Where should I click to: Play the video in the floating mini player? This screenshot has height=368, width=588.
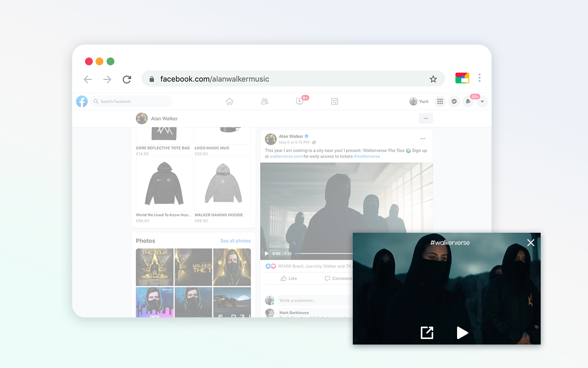(x=463, y=333)
